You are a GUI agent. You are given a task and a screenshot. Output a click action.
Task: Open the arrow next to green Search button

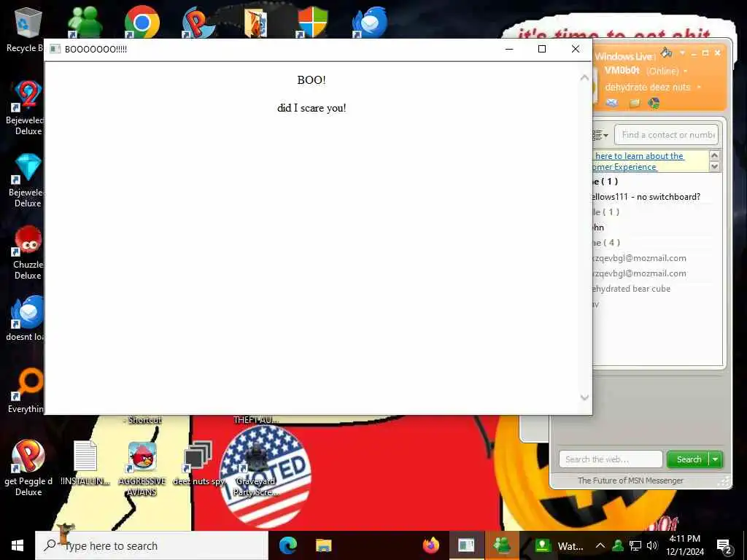(x=716, y=459)
